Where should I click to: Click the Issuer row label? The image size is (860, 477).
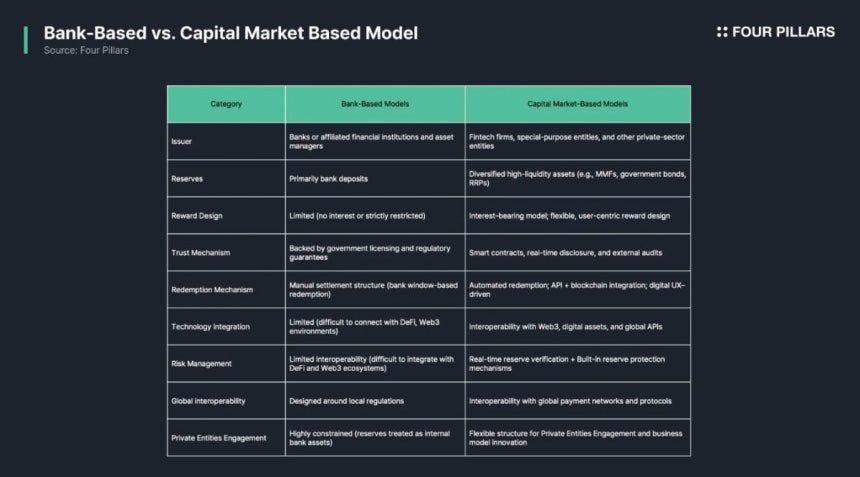[x=182, y=141]
